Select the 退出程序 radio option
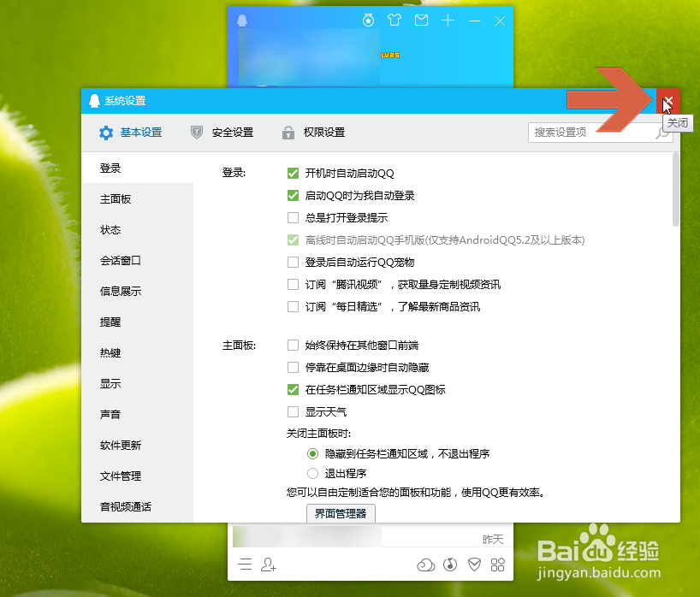Viewport: 700px width, 597px height. pyautogui.click(x=312, y=473)
